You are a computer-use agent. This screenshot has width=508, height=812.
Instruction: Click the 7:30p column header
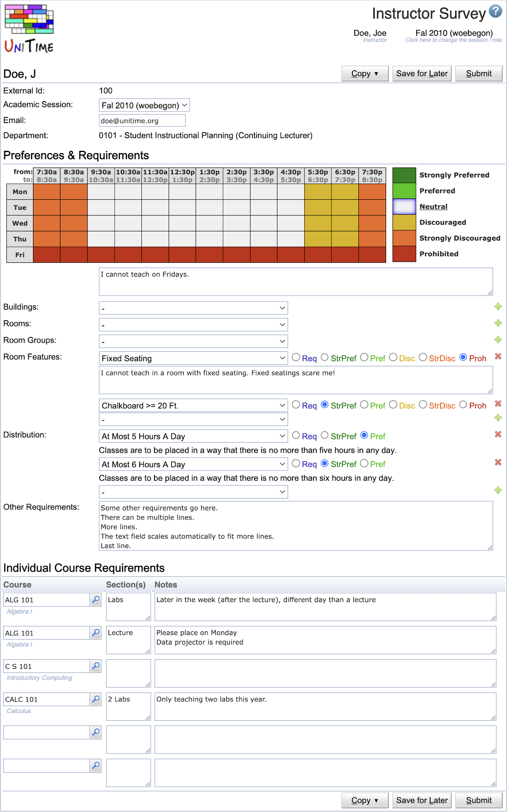[x=372, y=175]
